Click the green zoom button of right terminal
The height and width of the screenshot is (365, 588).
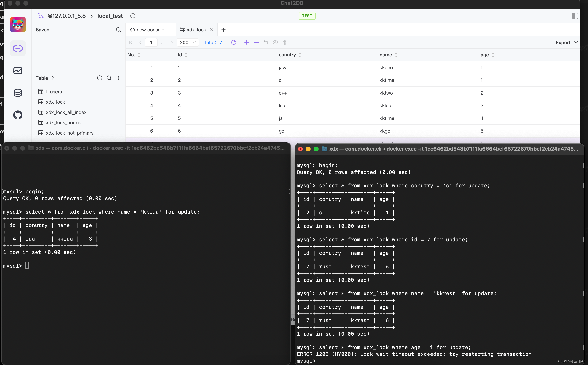(x=316, y=149)
